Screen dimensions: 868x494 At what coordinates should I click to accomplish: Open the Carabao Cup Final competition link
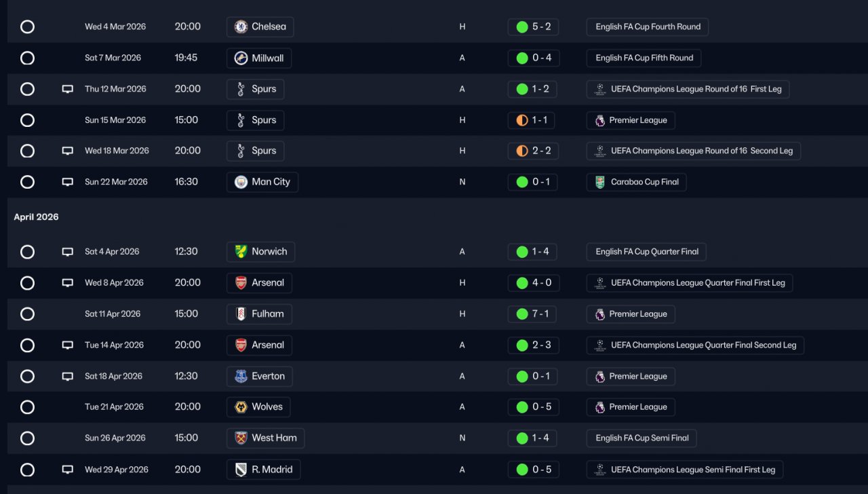637,182
